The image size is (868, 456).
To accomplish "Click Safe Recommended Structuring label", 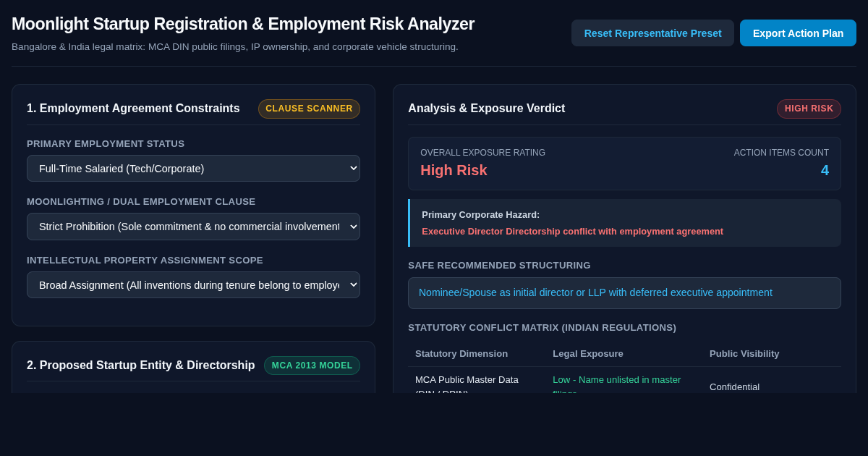I will point(499,266).
